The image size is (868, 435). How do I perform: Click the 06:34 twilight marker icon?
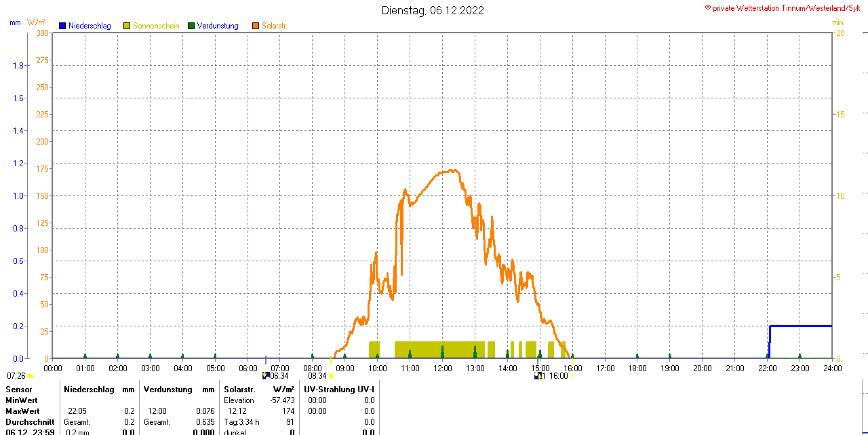pos(266,375)
